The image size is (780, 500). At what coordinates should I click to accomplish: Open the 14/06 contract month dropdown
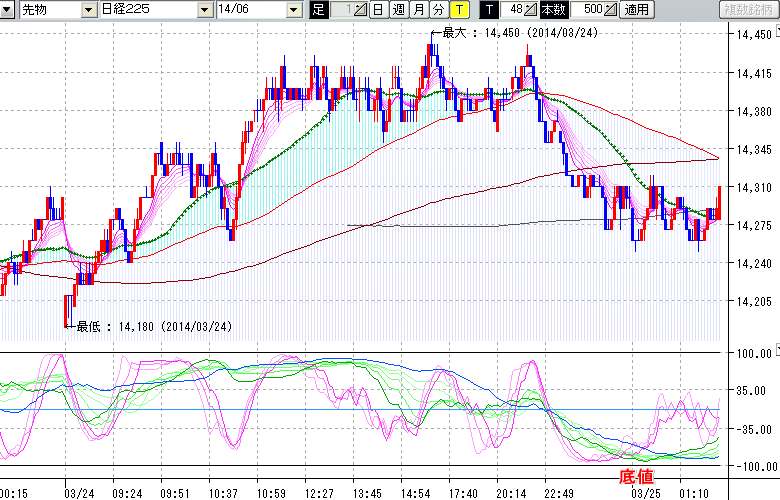click(x=293, y=10)
